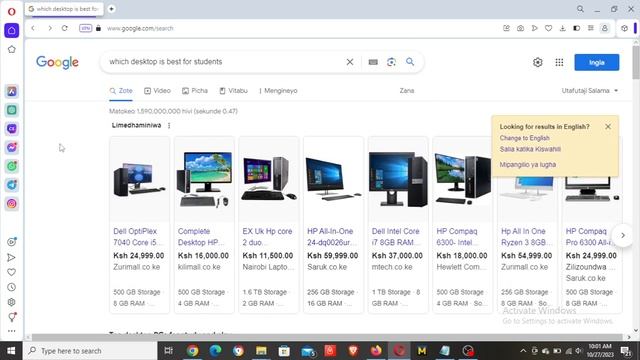The height and width of the screenshot is (360, 640).
Task: Clear the Google search query
Action: pyautogui.click(x=350, y=62)
